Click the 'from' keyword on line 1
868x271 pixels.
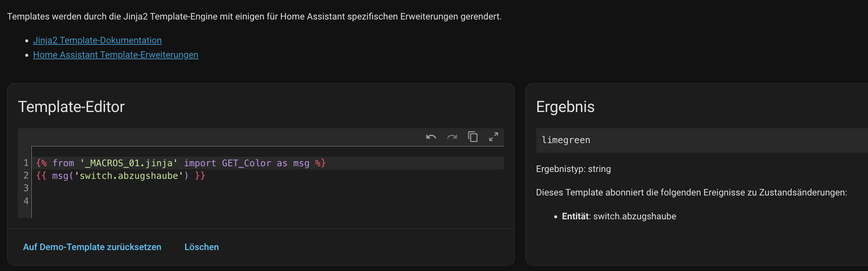tap(63, 163)
